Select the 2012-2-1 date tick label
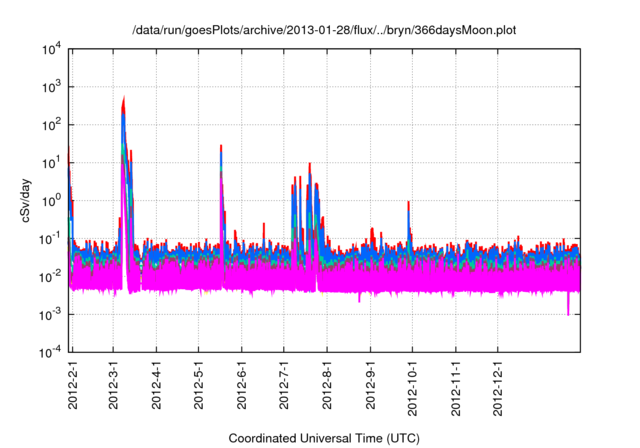This screenshot has height=448, width=640. pyautogui.click(x=73, y=383)
